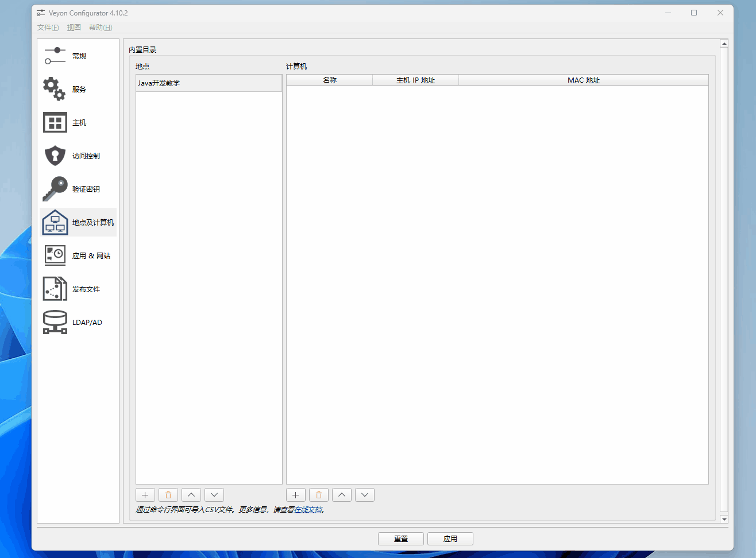Open the 视图 menu
The image size is (756, 558).
[x=74, y=28]
